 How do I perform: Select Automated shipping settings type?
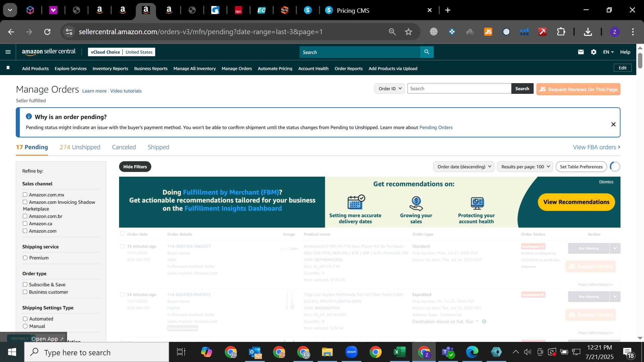(25, 319)
